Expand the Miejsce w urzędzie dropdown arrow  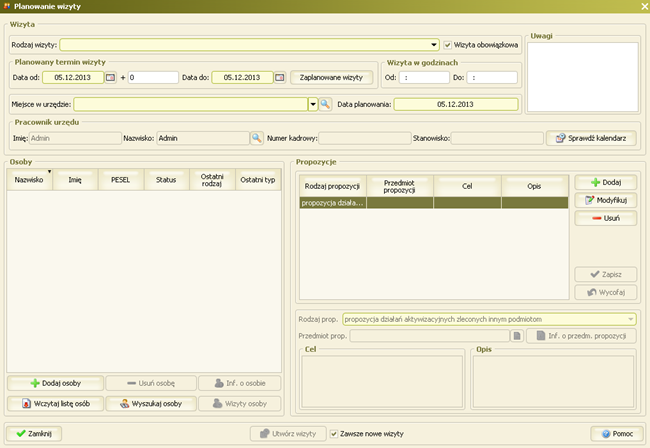pyautogui.click(x=313, y=104)
